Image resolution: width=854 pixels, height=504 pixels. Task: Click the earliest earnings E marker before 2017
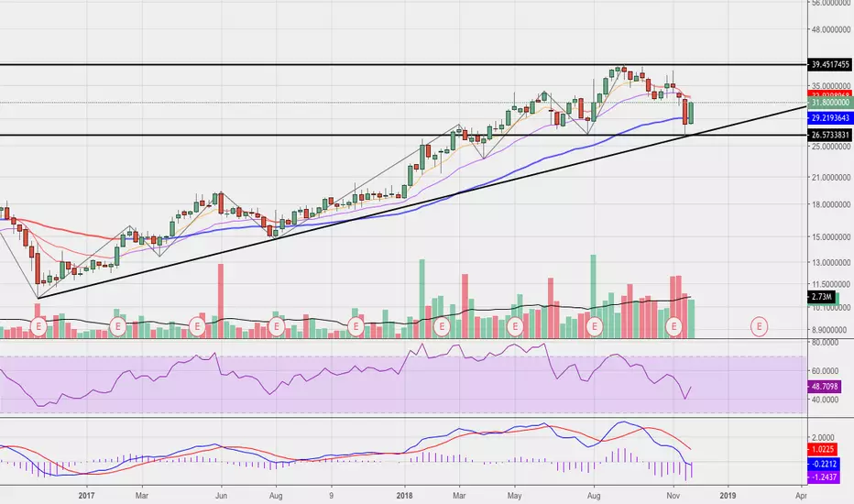38,327
